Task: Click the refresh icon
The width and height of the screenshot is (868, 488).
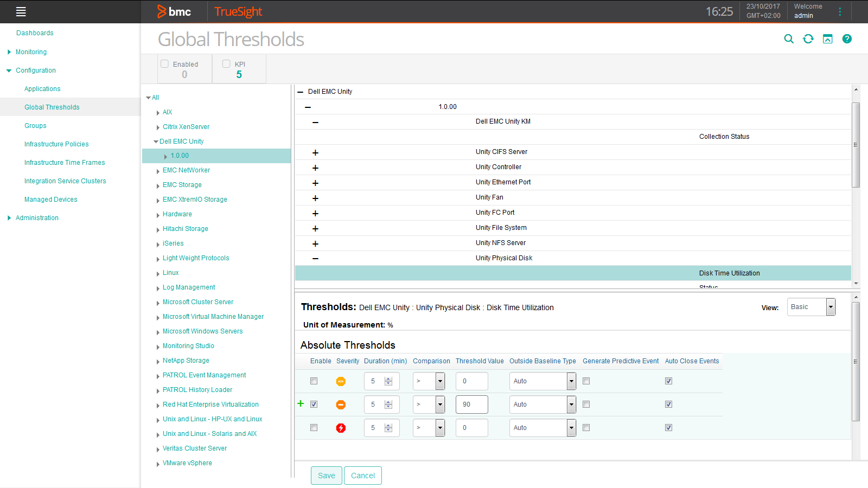Action: coord(808,38)
